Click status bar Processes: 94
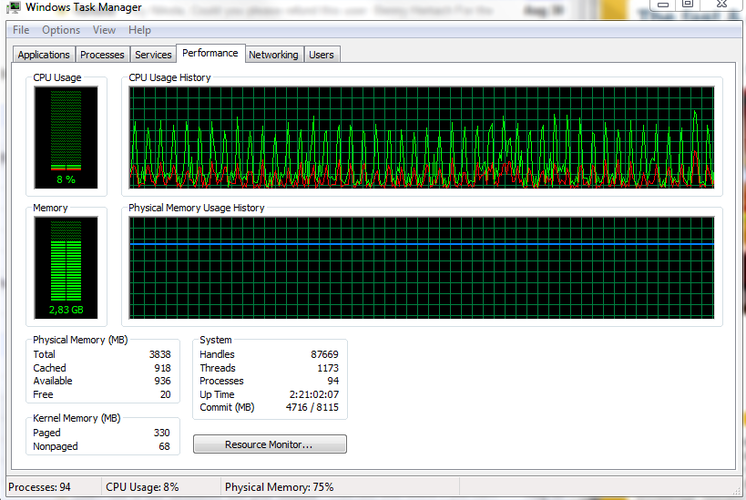This screenshot has height=500, width=746. (39, 487)
